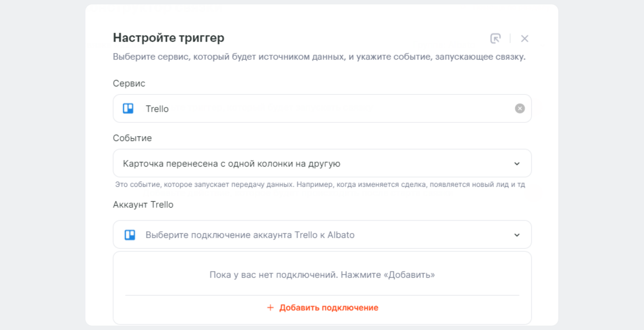644x330 pixels.
Task: Click the Trello logo in the service field
Action: point(128,109)
